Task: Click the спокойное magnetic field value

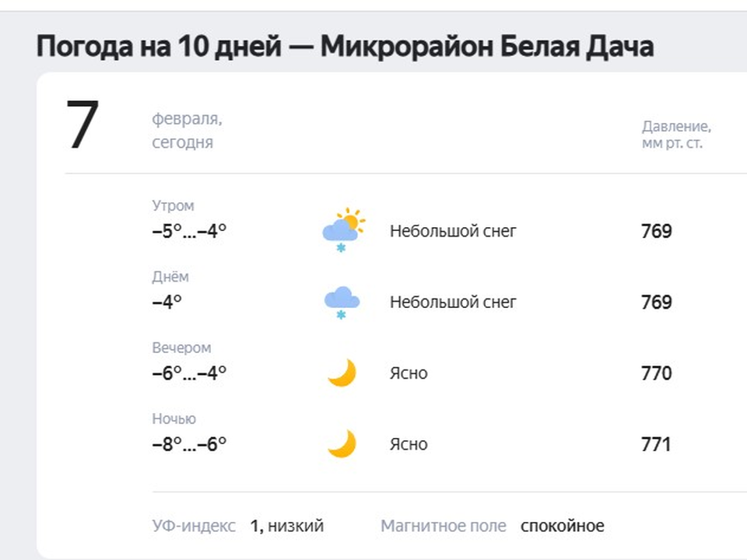Action: point(562,527)
